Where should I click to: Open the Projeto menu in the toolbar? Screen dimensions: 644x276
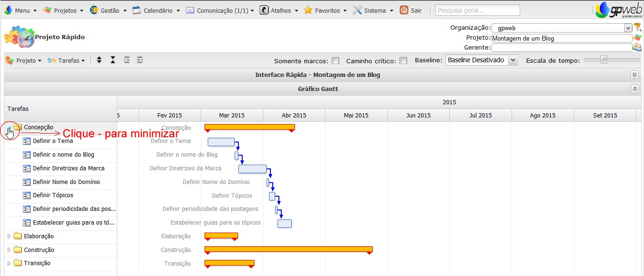24,60
